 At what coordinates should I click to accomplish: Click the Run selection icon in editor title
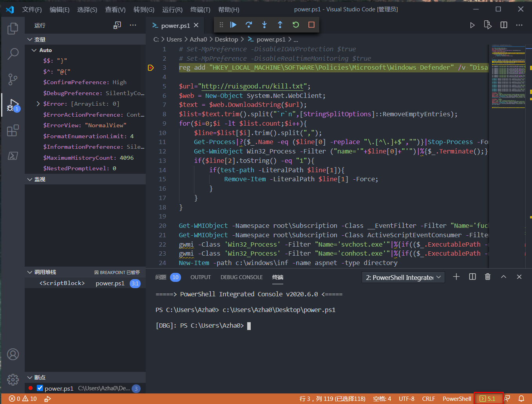[x=488, y=25]
